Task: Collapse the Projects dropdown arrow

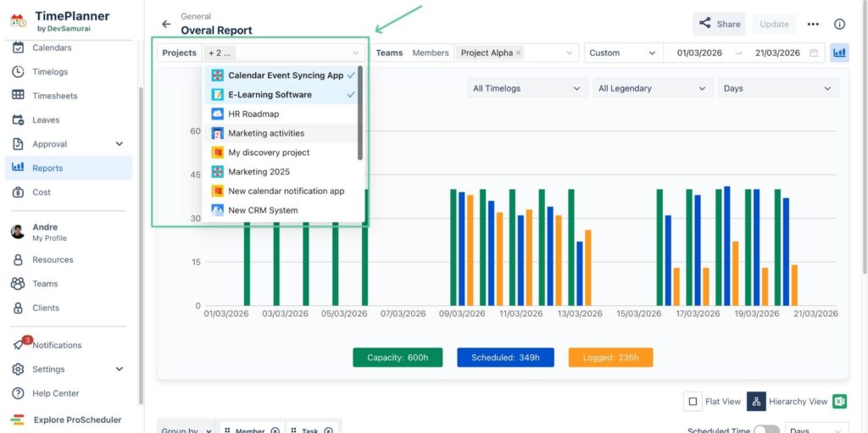Action: click(x=355, y=53)
